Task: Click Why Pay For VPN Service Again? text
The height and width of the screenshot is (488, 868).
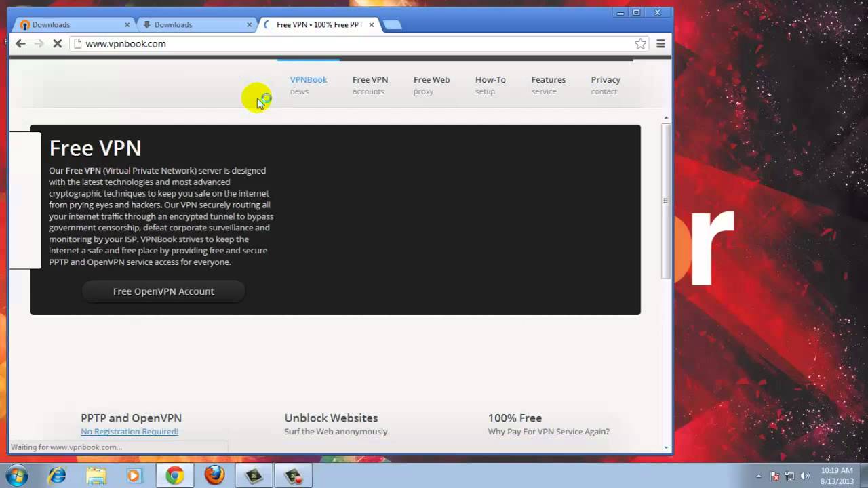Action: [x=549, y=432]
